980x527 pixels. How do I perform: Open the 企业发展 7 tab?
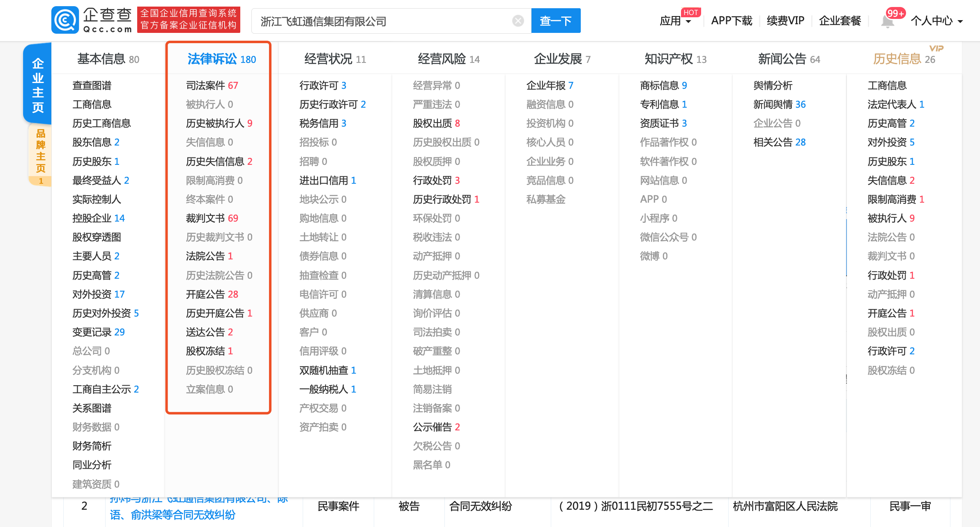(562, 59)
